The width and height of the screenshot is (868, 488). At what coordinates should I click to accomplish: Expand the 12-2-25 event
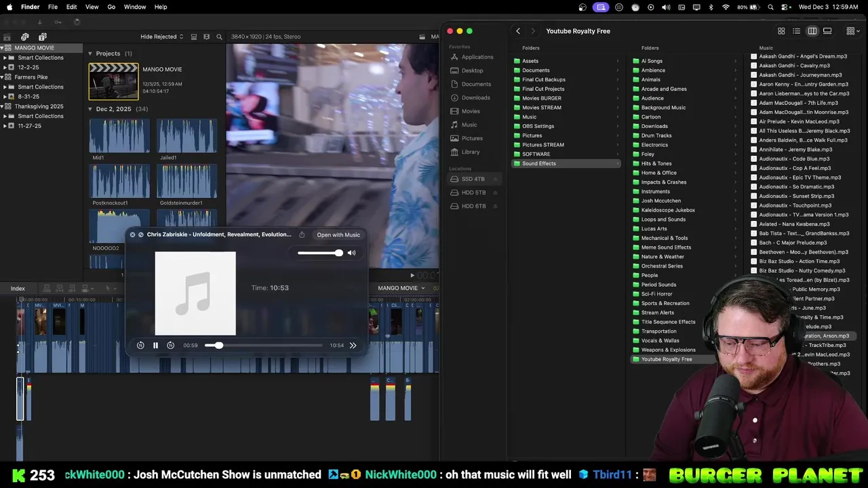(5, 67)
